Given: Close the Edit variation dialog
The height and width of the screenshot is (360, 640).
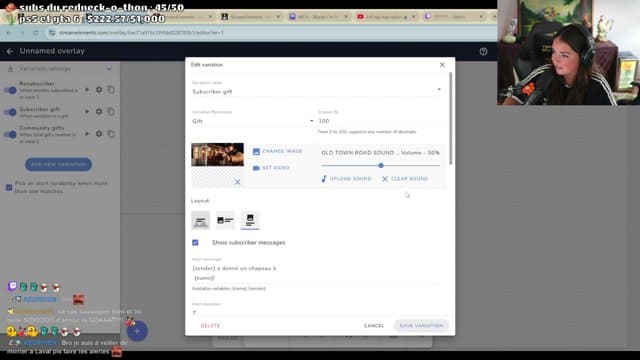Looking at the screenshot, I should [442, 65].
